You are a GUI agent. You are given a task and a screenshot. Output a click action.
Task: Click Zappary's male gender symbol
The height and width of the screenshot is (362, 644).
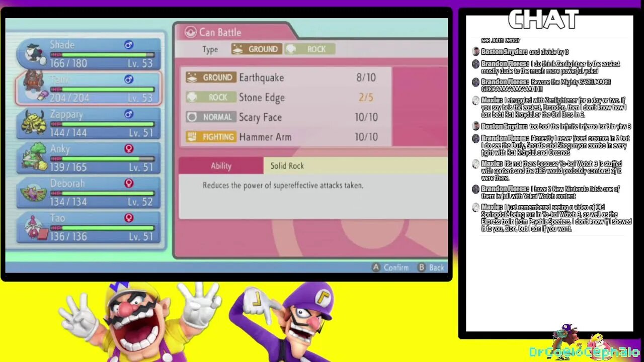click(x=129, y=114)
